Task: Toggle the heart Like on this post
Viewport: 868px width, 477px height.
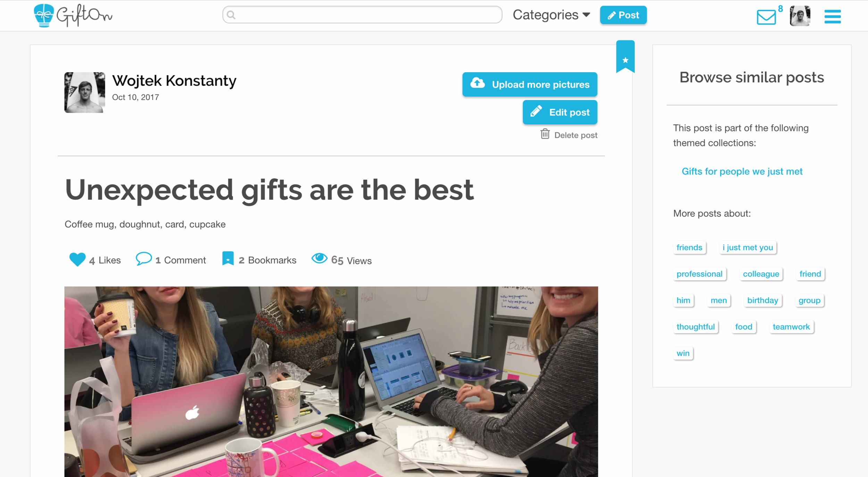Action: coord(77,260)
